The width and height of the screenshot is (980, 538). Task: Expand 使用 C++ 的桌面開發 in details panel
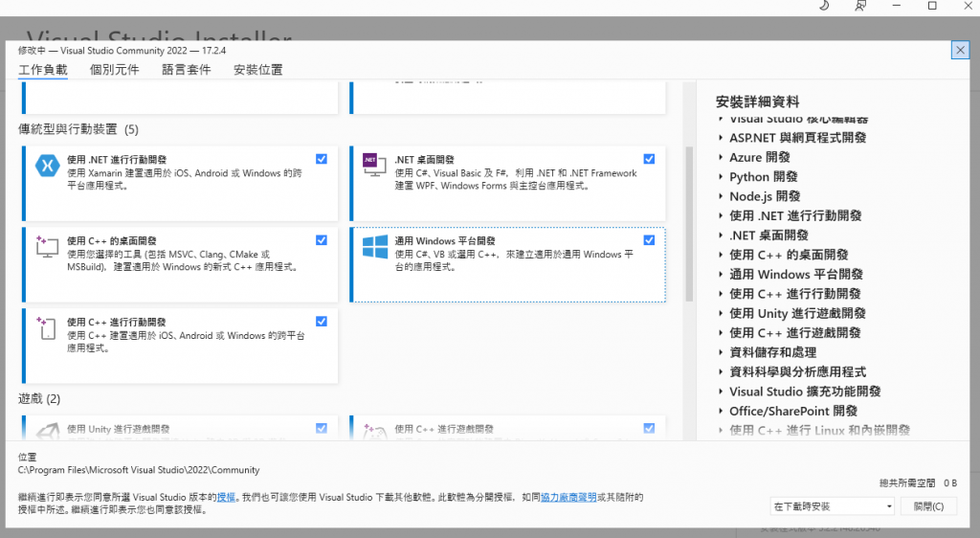click(721, 255)
